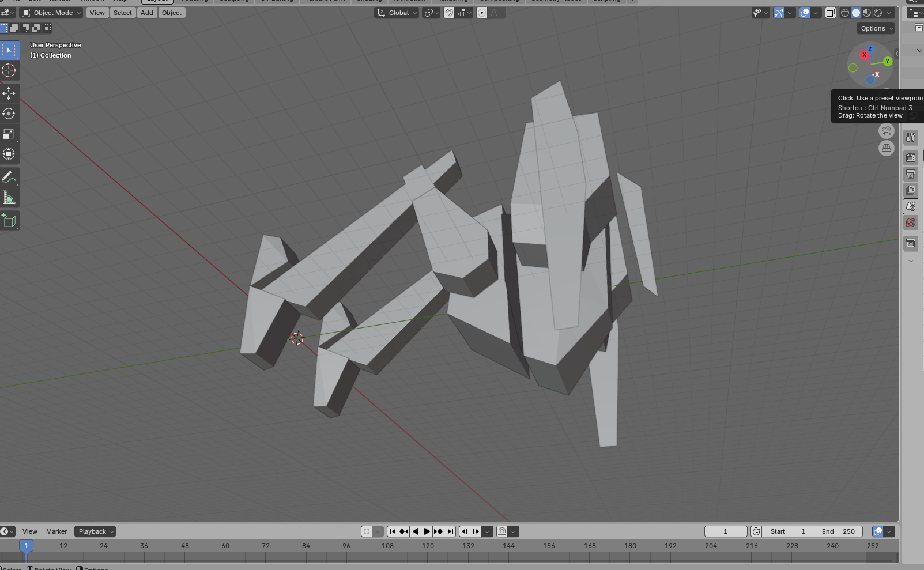Open the timeline View menu
This screenshot has height=570, width=924.
click(30, 531)
